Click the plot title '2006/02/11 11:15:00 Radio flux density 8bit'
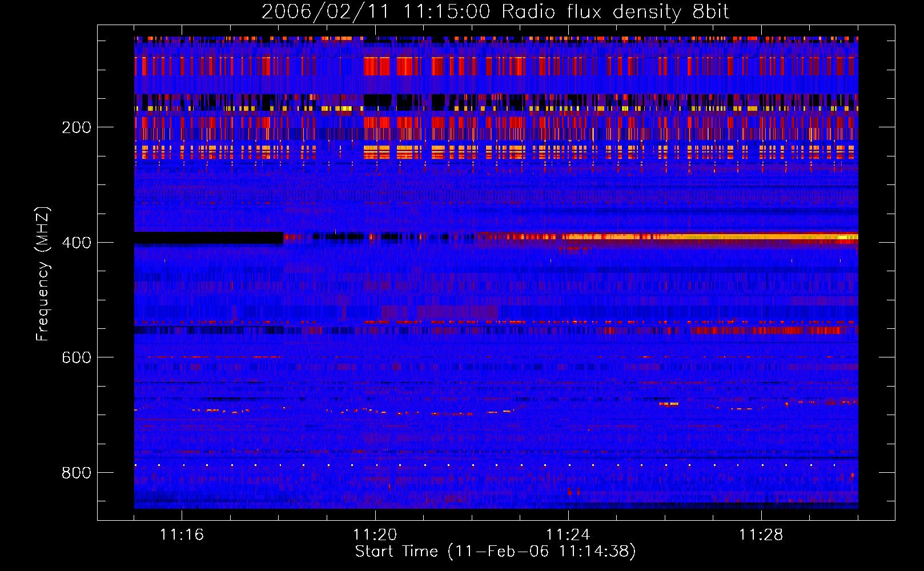The height and width of the screenshot is (571, 924). point(495,11)
